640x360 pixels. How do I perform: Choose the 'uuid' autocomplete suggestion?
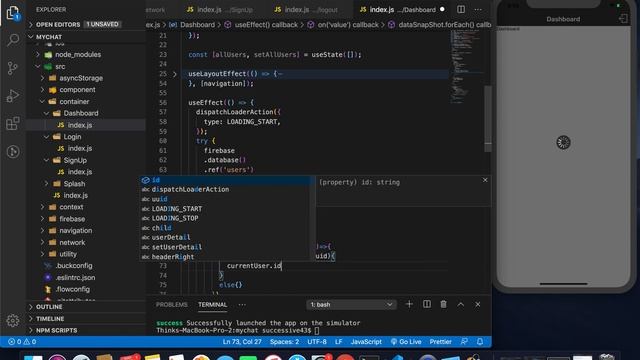point(226,199)
